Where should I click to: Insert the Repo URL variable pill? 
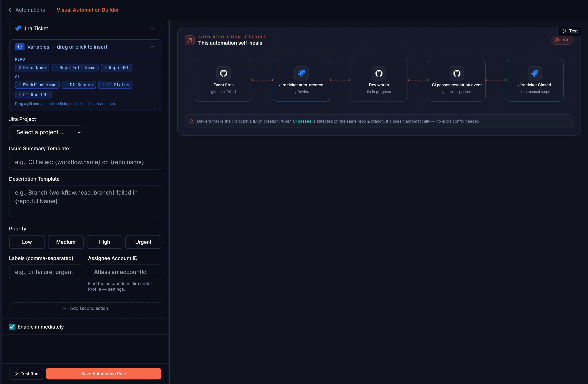coord(117,68)
